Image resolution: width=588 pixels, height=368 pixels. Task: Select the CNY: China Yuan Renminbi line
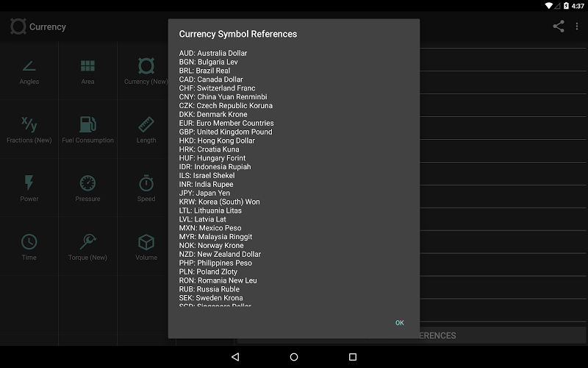click(x=223, y=96)
